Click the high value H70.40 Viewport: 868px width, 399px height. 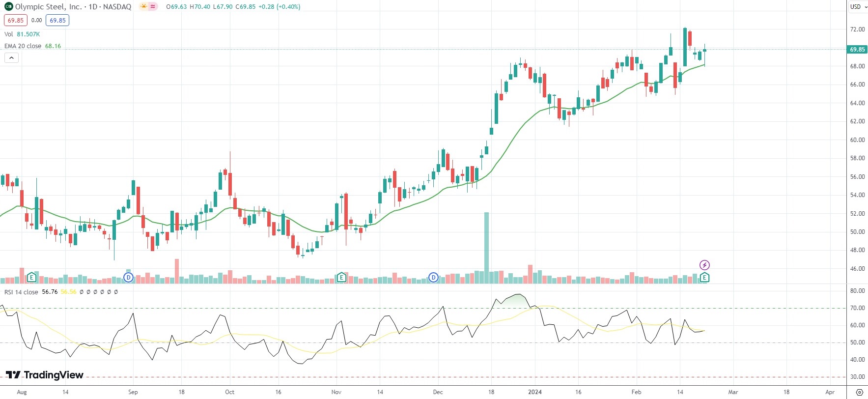tap(200, 7)
